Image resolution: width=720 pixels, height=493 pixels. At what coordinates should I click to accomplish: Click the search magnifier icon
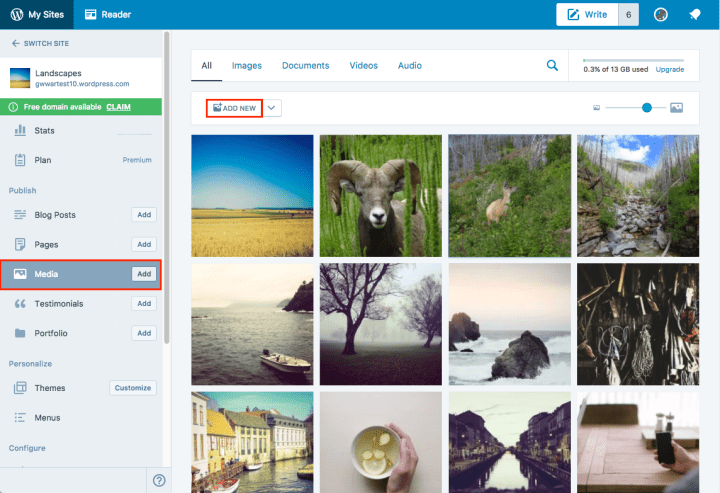552,66
